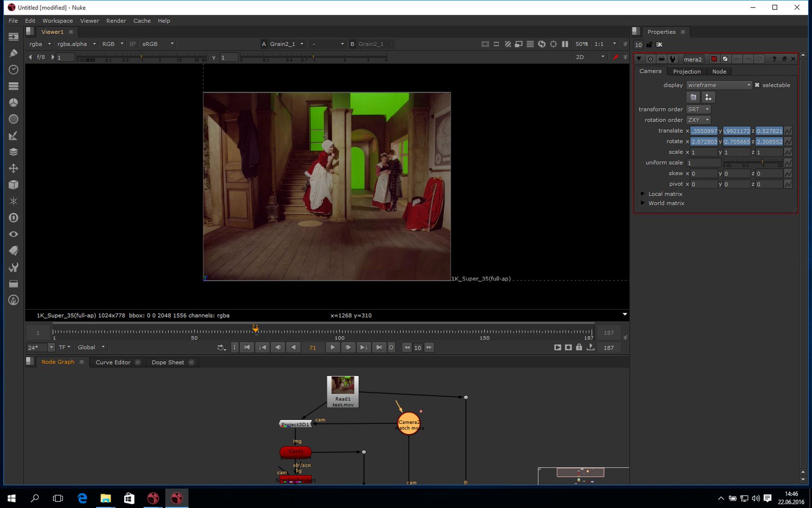Viewport: 812px width, 508px height.
Task: Toggle the selectable checkbox
Action: [x=757, y=85]
